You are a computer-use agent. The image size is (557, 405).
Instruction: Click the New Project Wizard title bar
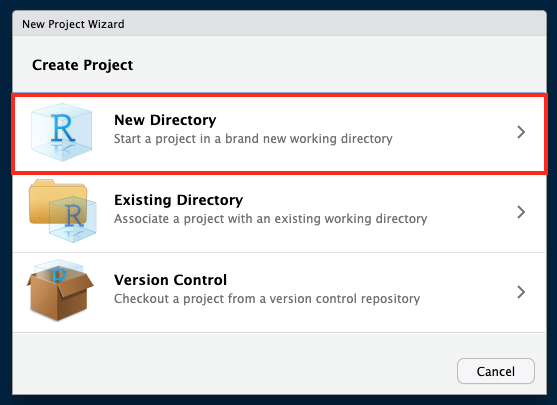pyautogui.click(x=279, y=23)
